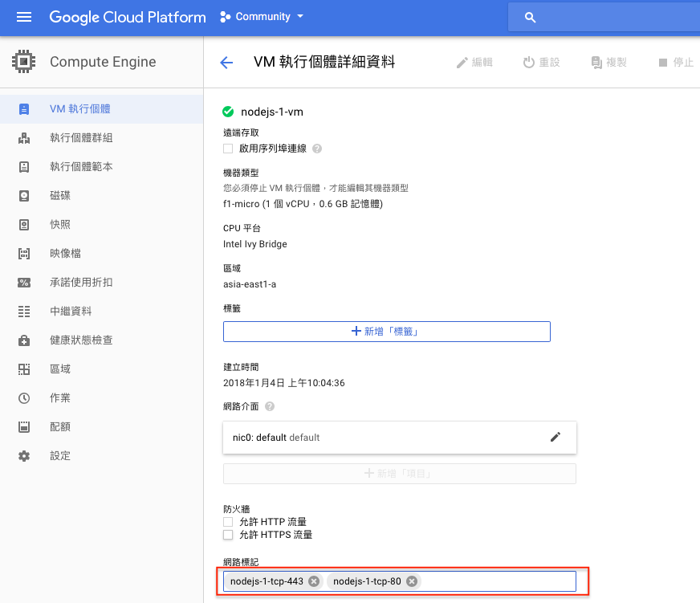
Task: Remove the nodejs-1-tcp-80 network tag
Action: pyautogui.click(x=412, y=581)
